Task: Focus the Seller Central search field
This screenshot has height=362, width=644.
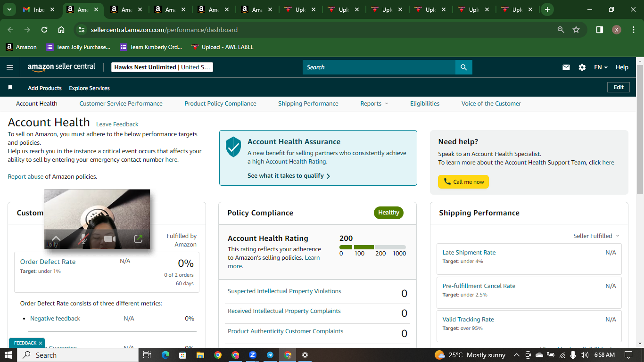Action: pos(379,67)
